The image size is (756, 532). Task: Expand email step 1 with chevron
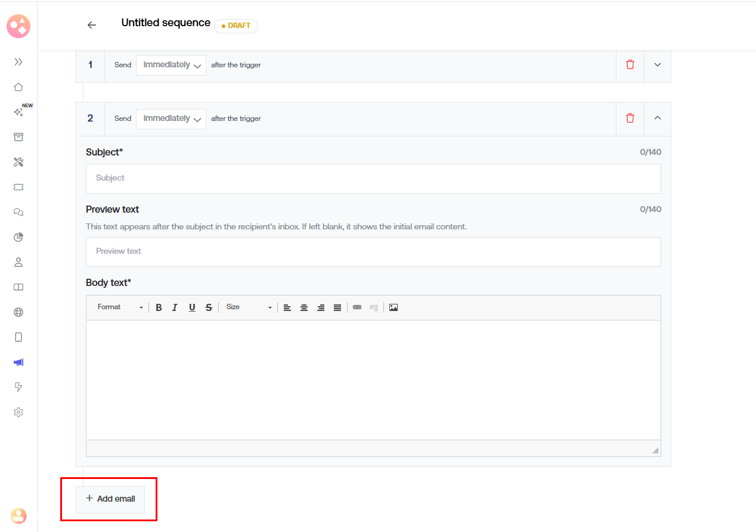point(658,64)
